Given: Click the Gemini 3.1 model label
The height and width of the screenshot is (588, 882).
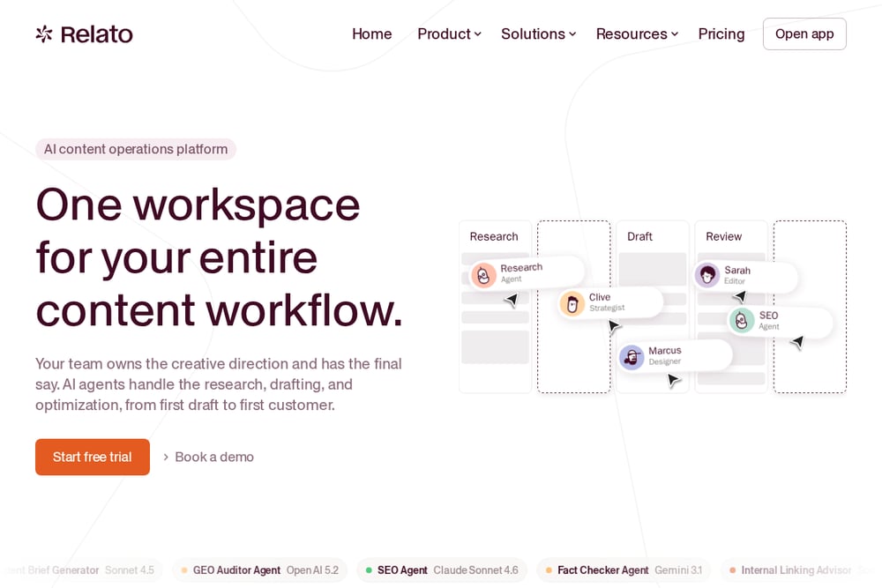Looking at the screenshot, I should click(x=678, y=570).
